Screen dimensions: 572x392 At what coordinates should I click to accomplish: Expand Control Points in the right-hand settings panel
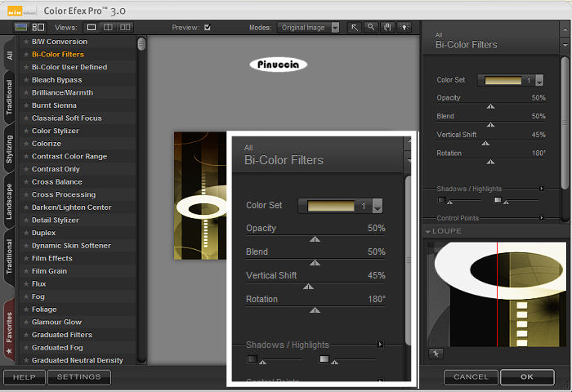tap(541, 218)
